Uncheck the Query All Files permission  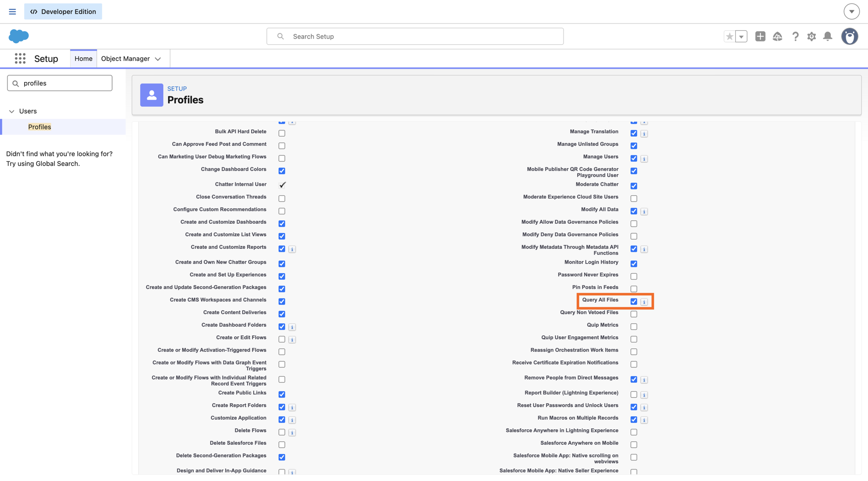click(634, 302)
